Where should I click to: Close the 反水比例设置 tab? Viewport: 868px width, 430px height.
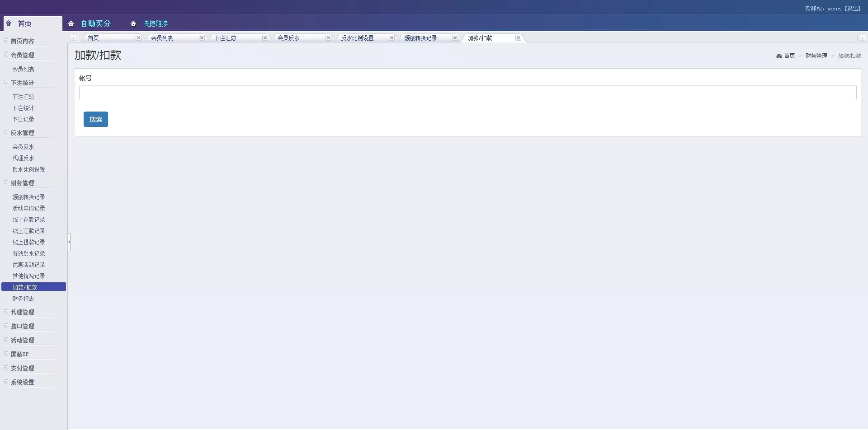click(392, 38)
